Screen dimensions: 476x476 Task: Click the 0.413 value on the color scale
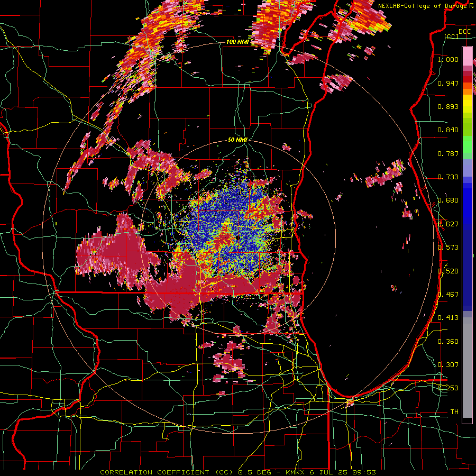point(448,318)
